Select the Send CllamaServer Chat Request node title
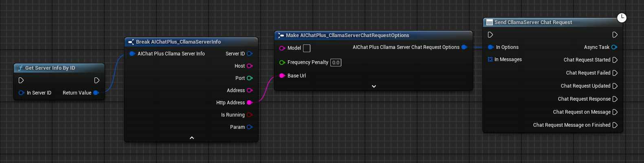Screen dimensions: 644x163 click(533, 22)
